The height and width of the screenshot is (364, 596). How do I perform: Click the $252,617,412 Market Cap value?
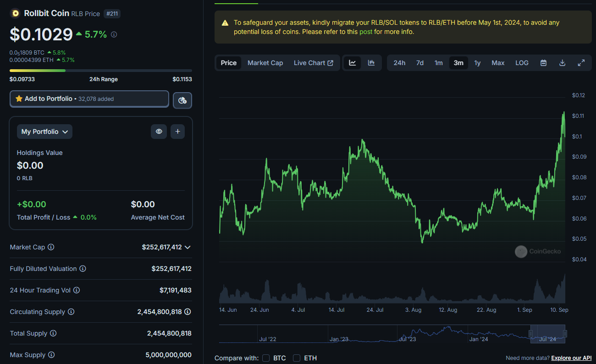tap(162, 247)
